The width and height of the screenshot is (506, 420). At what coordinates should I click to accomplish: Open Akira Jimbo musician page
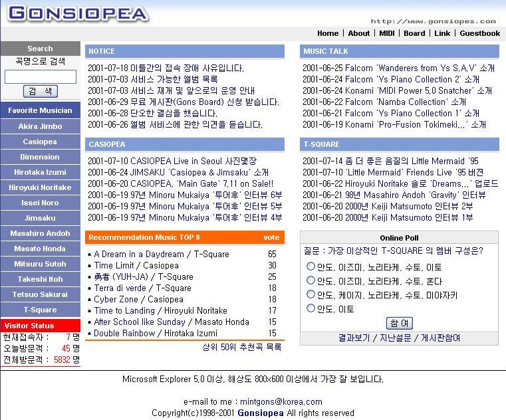pos(40,126)
